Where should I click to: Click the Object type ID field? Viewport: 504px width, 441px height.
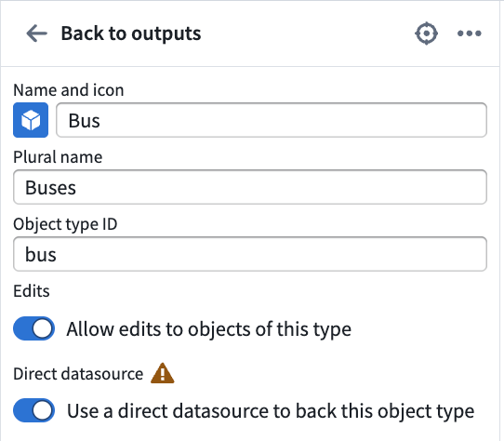[250, 254]
